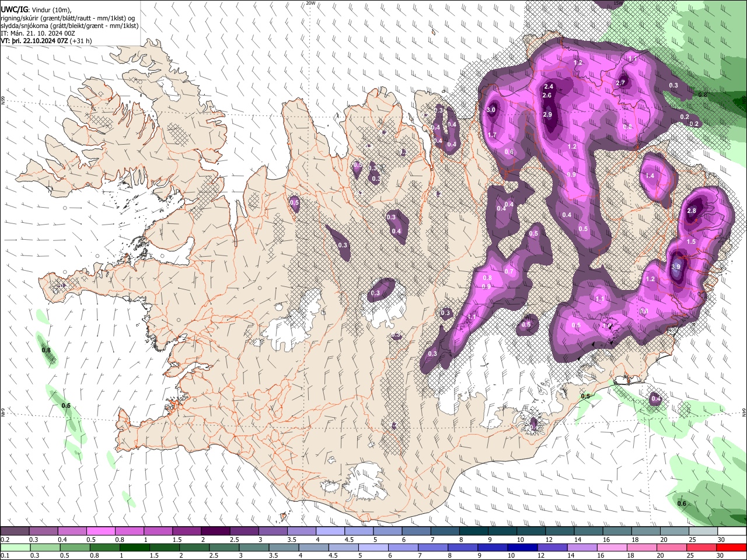Click the '20W' longitude label

tap(310, 3)
